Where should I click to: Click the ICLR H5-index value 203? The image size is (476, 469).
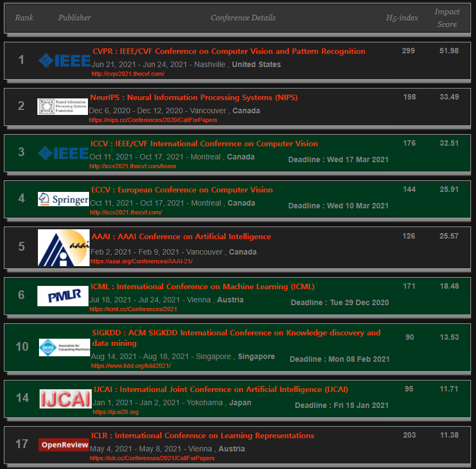pos(409,435)
